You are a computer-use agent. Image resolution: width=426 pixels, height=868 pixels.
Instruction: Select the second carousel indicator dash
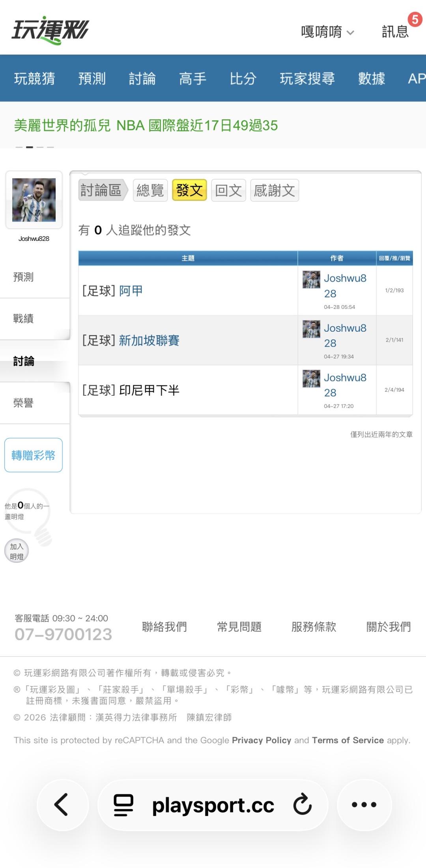coord(29,147)
